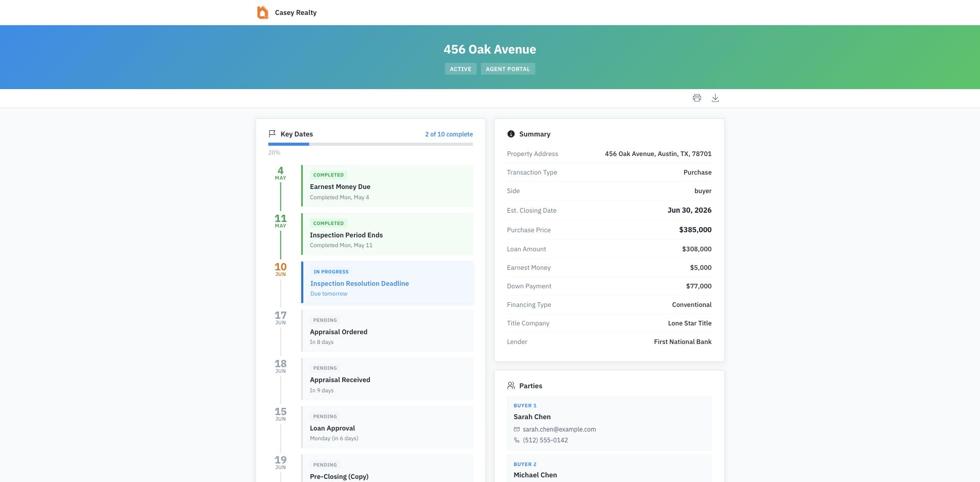The width and height of the screenshot is (980, 482).
Task: Select the Appraisal Received card
Action: pyautogui.click(x=387, y=379)
